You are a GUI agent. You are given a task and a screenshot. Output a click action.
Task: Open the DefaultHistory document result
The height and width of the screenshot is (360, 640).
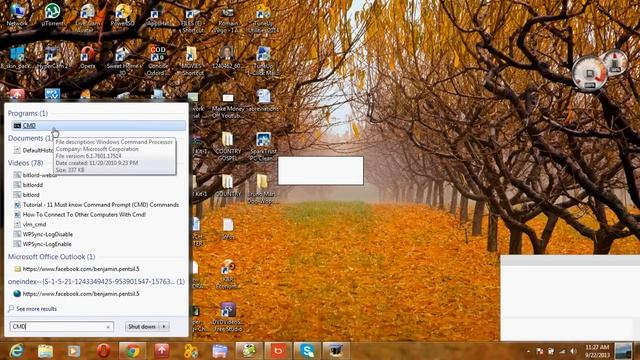coord(33,150)
